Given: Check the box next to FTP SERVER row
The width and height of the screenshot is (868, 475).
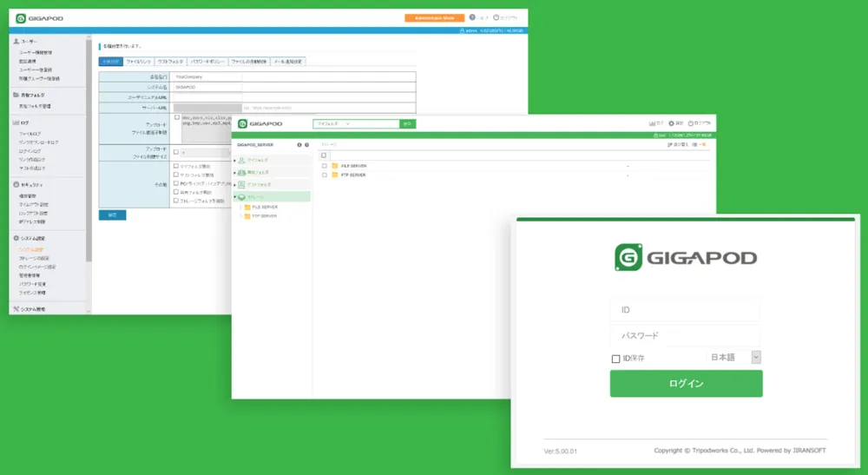Looking at the screenshot, I should 324,175.
